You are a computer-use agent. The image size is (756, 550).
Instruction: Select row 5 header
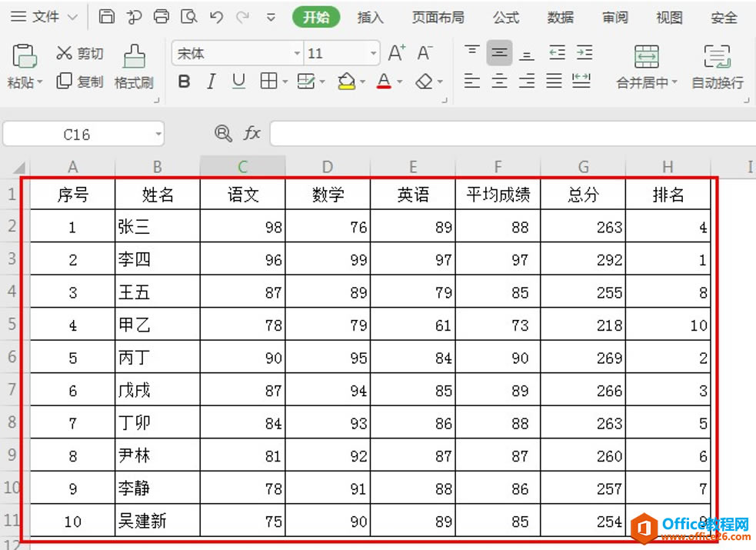tap(12, 324)
